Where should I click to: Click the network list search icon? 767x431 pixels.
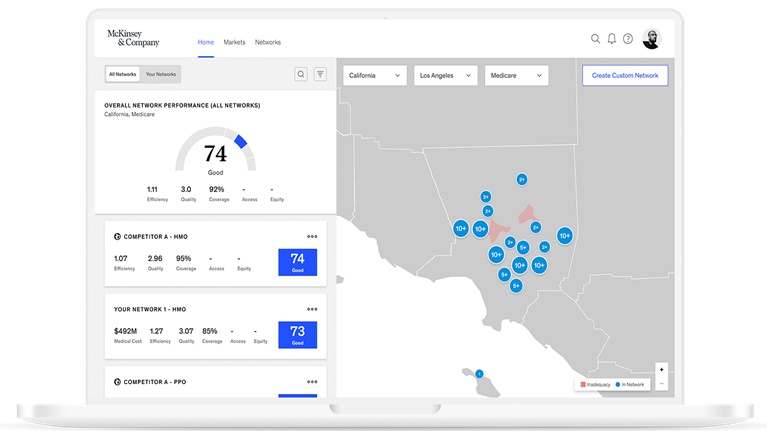(301, 74)
